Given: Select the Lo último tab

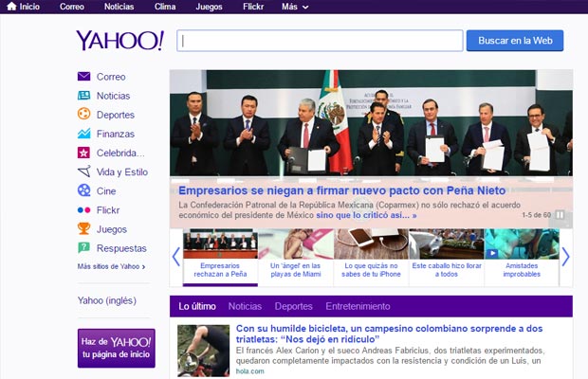Looking at the screenshot, I should point(197,306).
